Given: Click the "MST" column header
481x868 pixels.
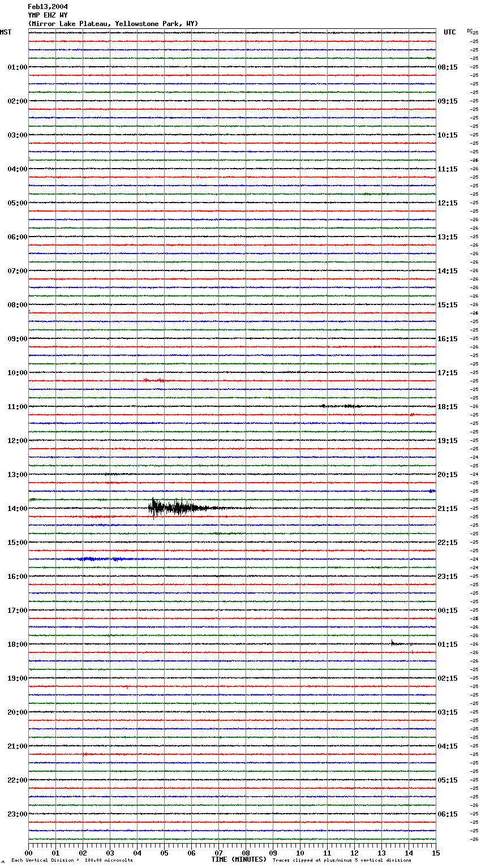Looking at the screenshot, I should pyautogui.click(x=6, y=32).
